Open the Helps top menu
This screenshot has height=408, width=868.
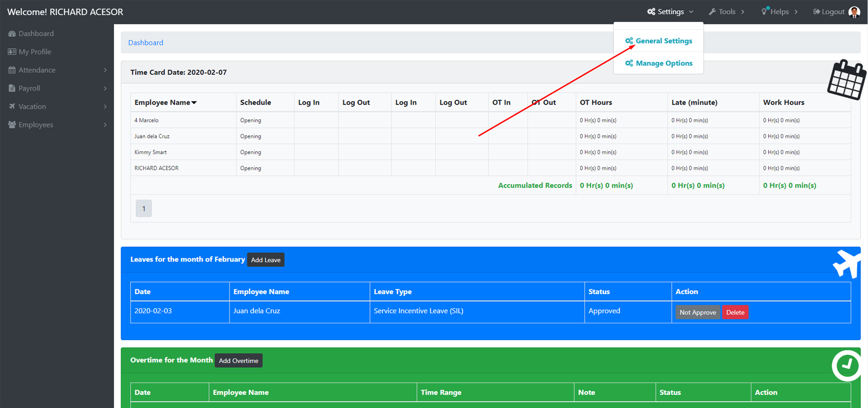pos(780,11)
